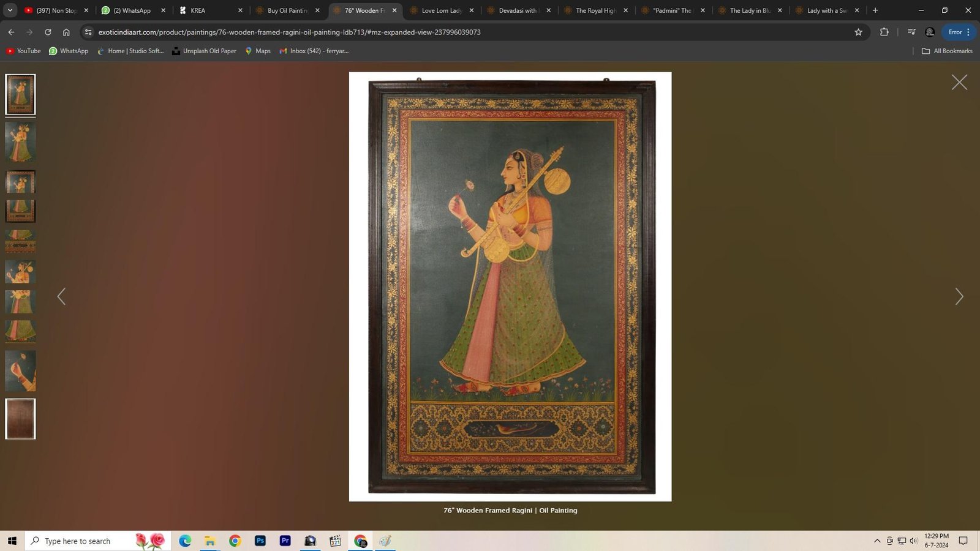Screen dimensions: 980x551
Task: Switch to the Love Lorn Lady tab
Action: click(441, 10)
